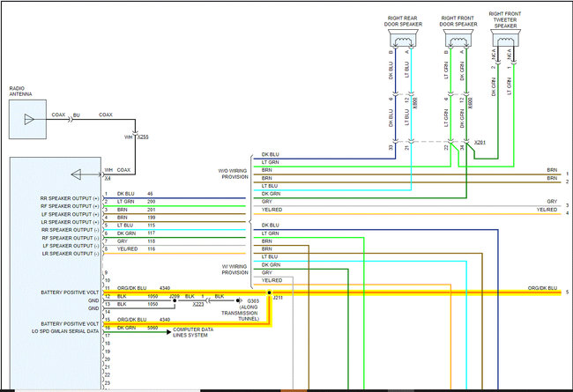
Task: Click the G303 ground label
Action: click(253, 301)
